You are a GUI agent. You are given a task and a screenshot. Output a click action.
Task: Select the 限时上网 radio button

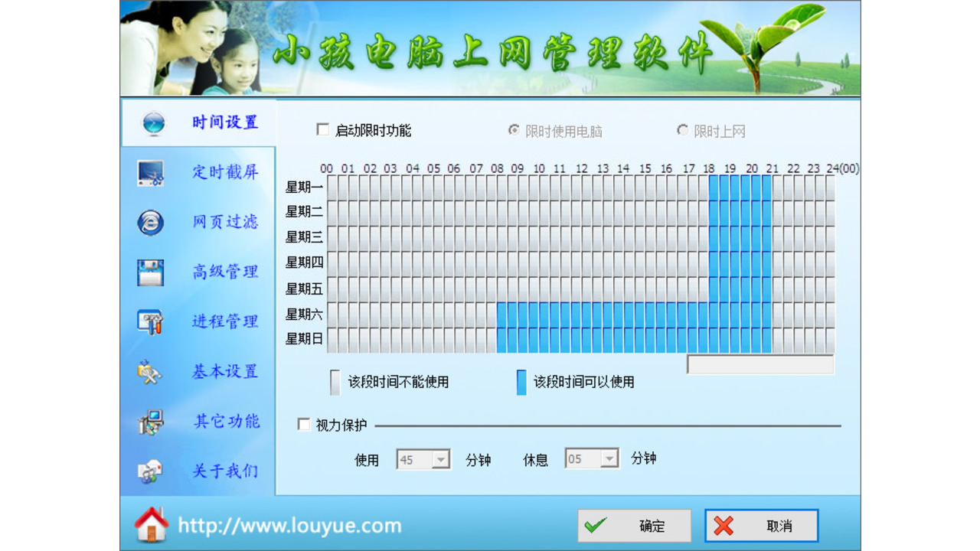(x=682, y=130)
